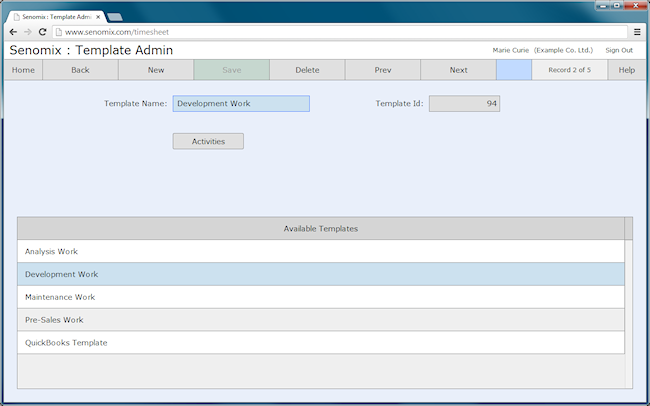Click the browser forward arrow
The image size is (650, 406).
pyautogui.click(x=27, y=32)
